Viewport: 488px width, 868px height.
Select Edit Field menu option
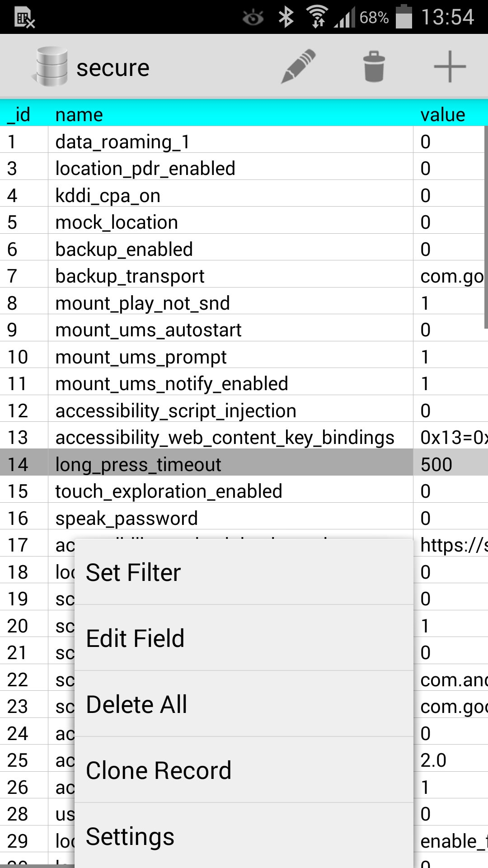click(244, 638)
